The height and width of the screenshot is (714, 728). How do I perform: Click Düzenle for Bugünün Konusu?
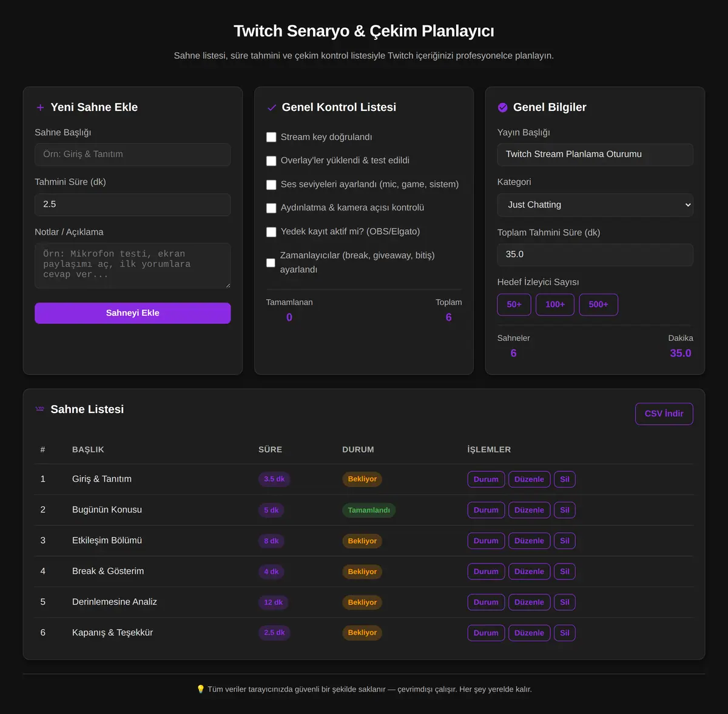pyautogui.click(x=530, y=510)
